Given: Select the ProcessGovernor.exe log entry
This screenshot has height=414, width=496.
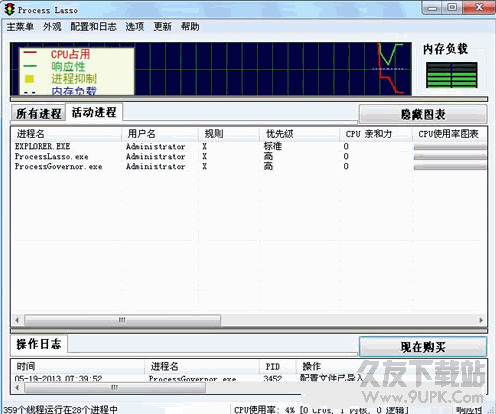Looking at the screenshot, I should pos(249,378).
